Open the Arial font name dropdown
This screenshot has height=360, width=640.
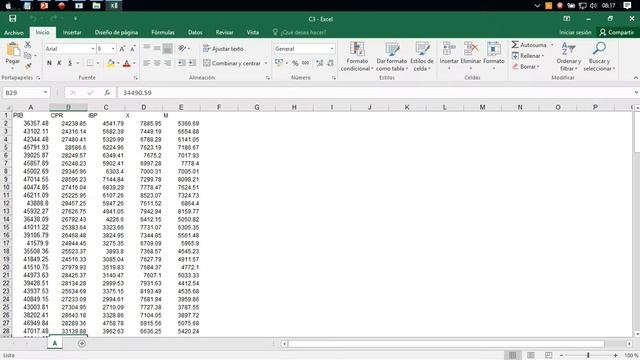[x=93, y=49]
